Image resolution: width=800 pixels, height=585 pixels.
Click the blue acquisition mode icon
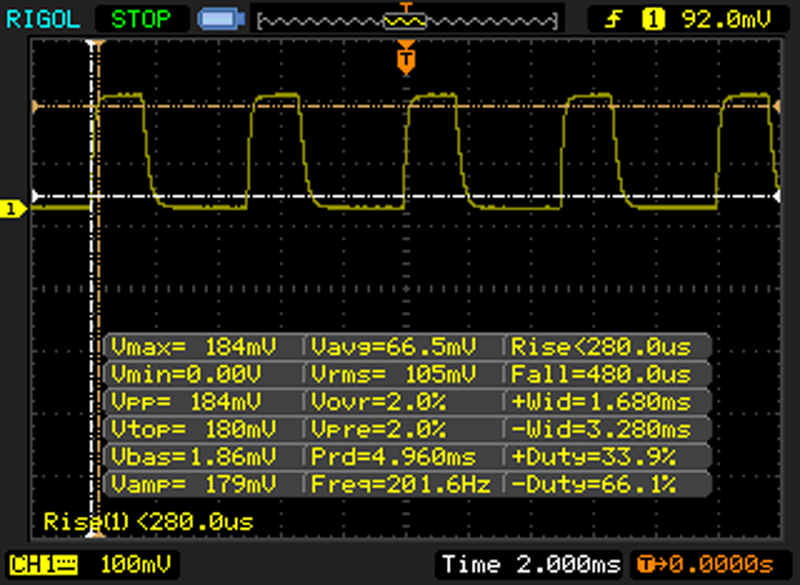point(216,18)
